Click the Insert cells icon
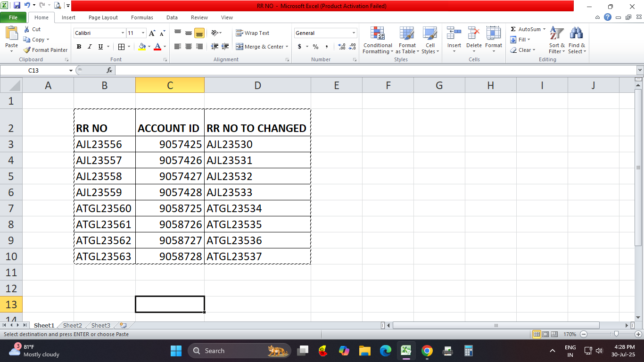 454,34
